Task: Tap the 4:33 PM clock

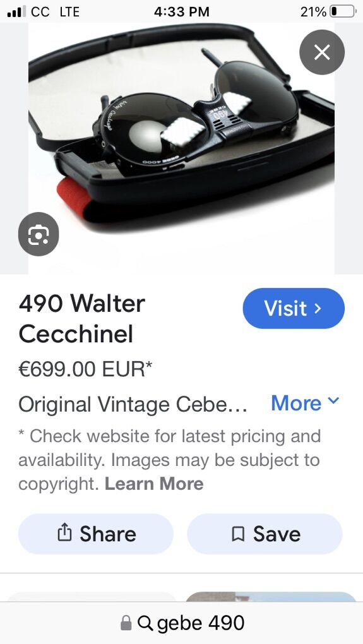Action: (x=182, y=12)
